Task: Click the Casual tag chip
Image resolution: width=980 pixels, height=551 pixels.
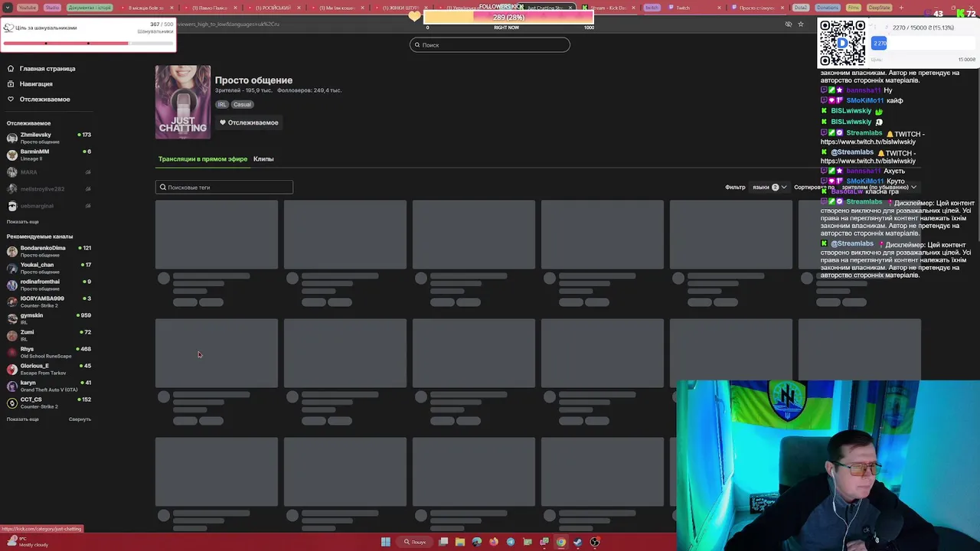Action: (x=242, y=105)
